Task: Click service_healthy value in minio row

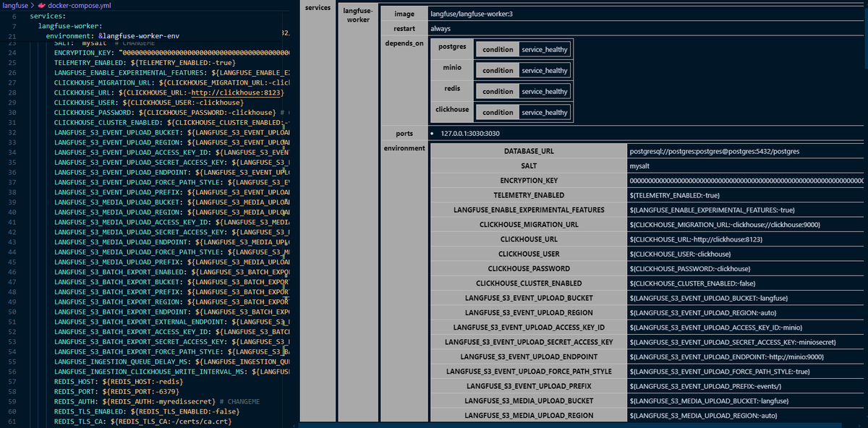Action: coord(545,71)
